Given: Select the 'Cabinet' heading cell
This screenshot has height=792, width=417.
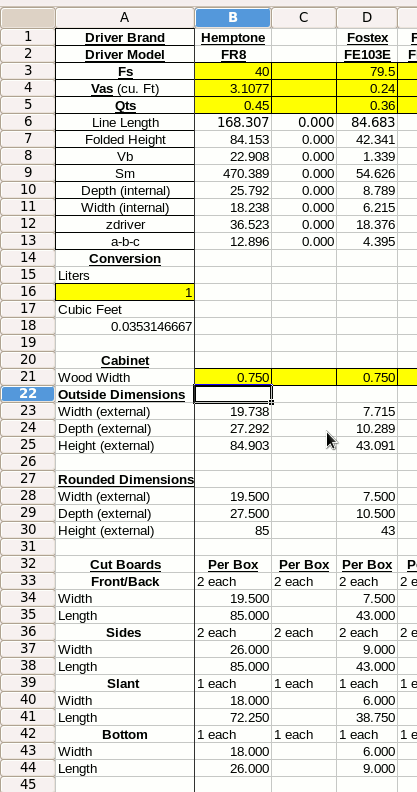Looking at the screenshot, I should 125,361.
